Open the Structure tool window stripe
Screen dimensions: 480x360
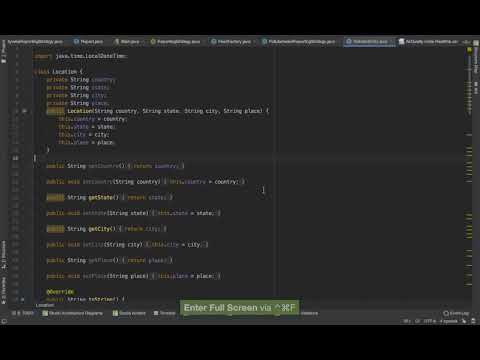(4, 255)
